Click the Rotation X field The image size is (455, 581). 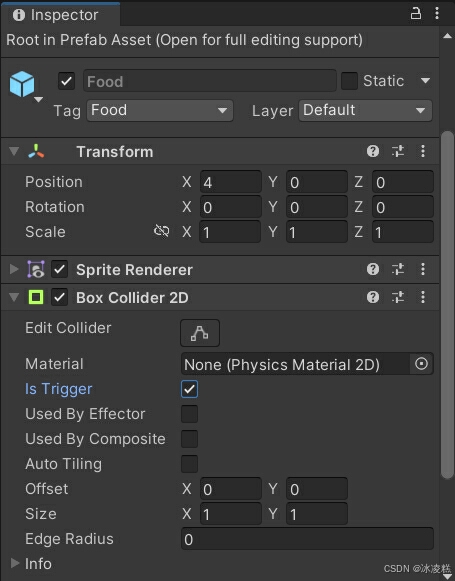(x=231, y=207)
